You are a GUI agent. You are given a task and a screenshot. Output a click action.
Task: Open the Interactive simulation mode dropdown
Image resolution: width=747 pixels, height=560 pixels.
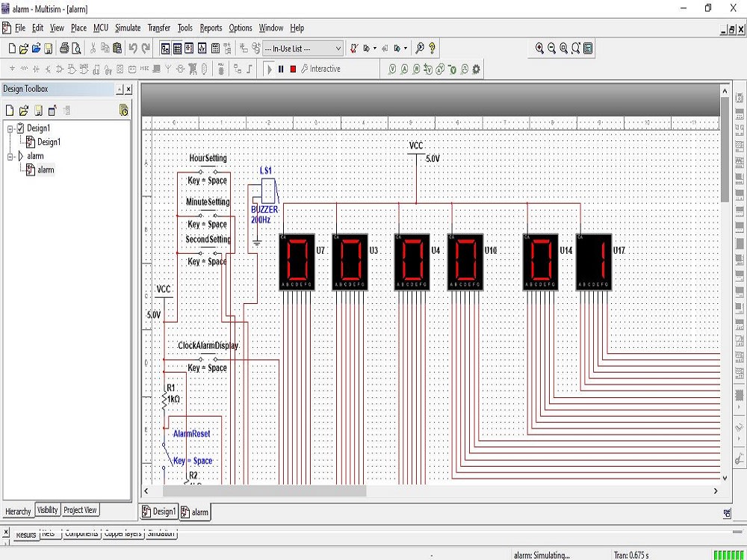pyautogui.click(x=326, y=69)
